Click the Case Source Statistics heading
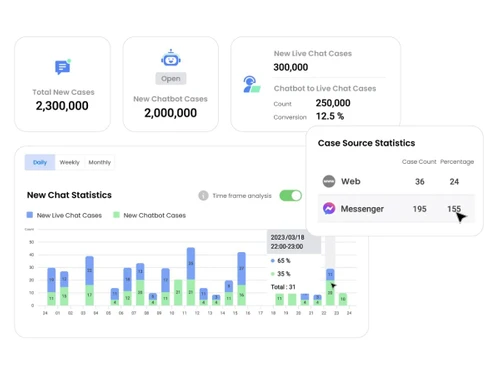The image size is (500, 375). point(366,143)
